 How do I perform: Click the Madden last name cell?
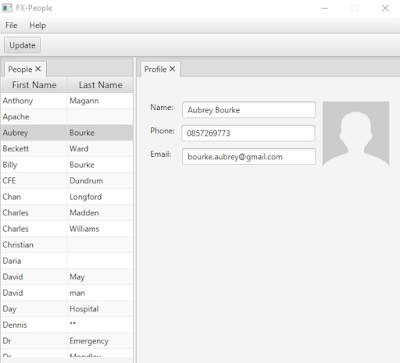point(100,213)
